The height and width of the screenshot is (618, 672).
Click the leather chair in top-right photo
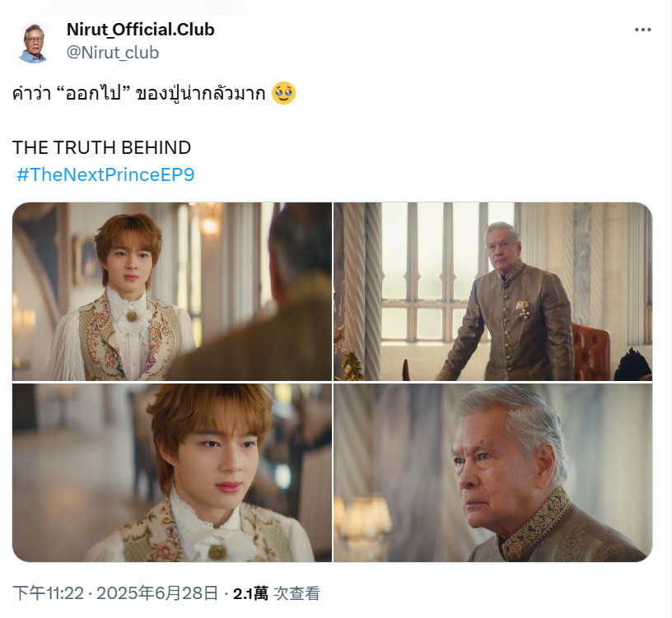pos(590,351)
